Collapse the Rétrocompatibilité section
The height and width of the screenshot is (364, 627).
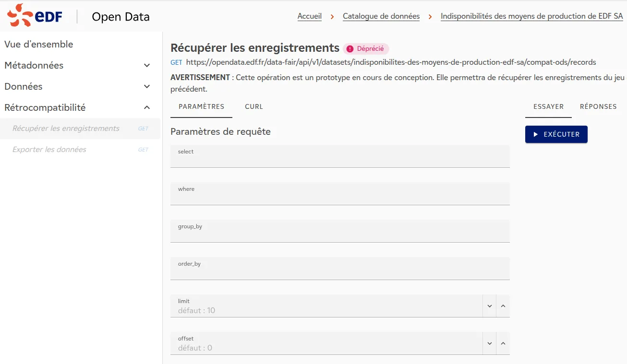[x=147, y=107]
